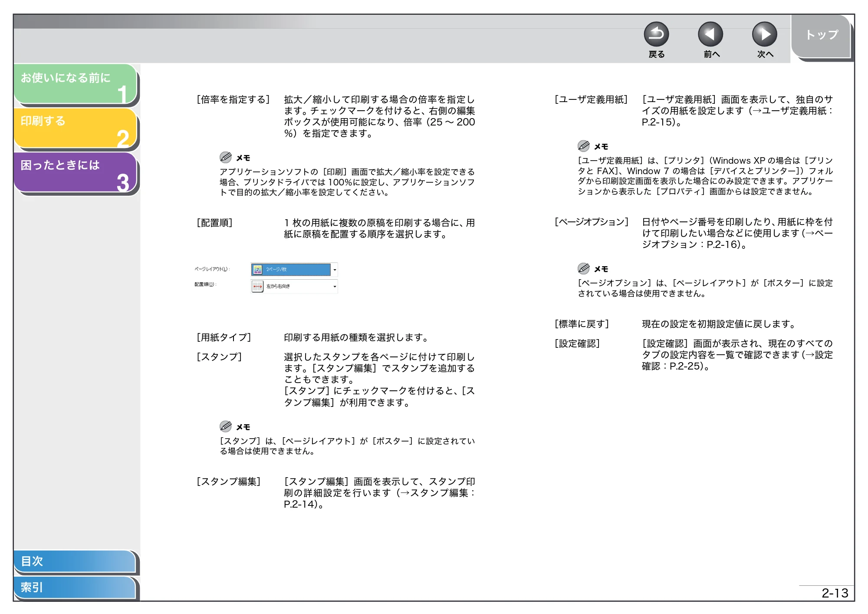Click memo pencil icon under スタンプ description
This screenshot has width=868, height=614.
pos(226,426)
